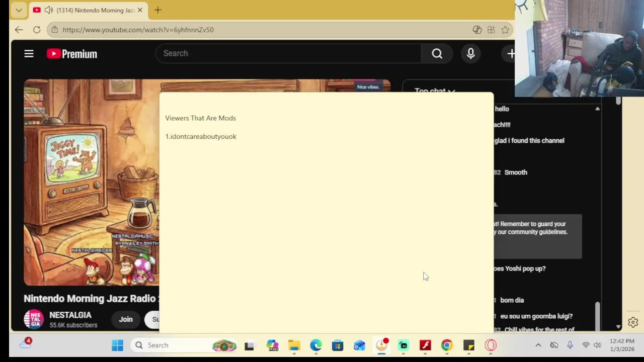The width and height of the screenshot is (644, 362).
Task: Expand the tab search dropdown arrow
Action: [x=19, y=10]
